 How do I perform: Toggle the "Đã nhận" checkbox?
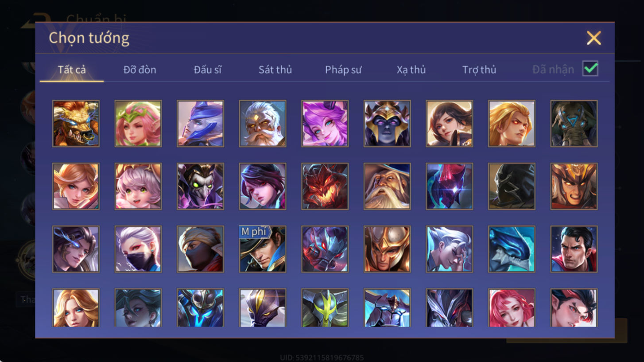590,69
